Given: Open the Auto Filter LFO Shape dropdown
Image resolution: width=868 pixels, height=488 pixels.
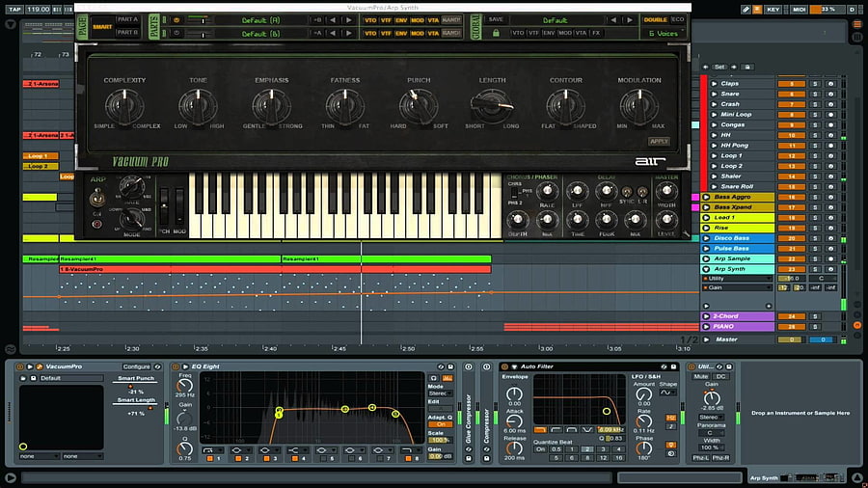Looking at the screenshot, I should tap(667, 393).
